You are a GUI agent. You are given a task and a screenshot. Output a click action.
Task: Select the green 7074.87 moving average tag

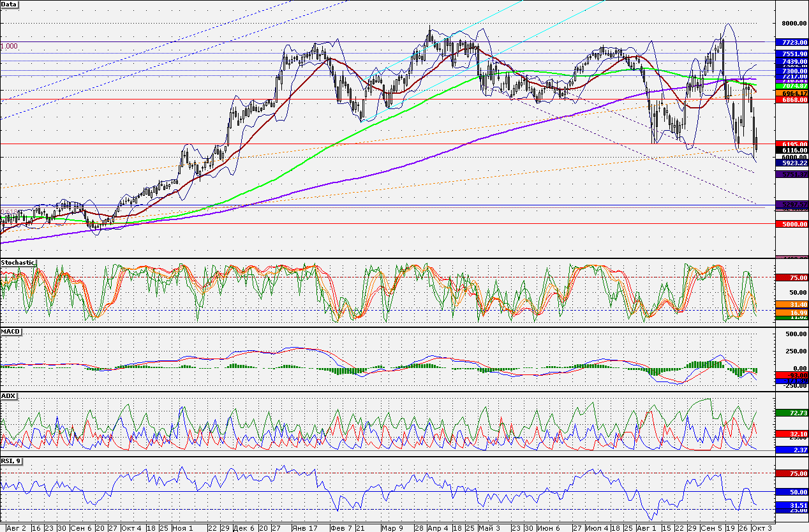[791, 85]
